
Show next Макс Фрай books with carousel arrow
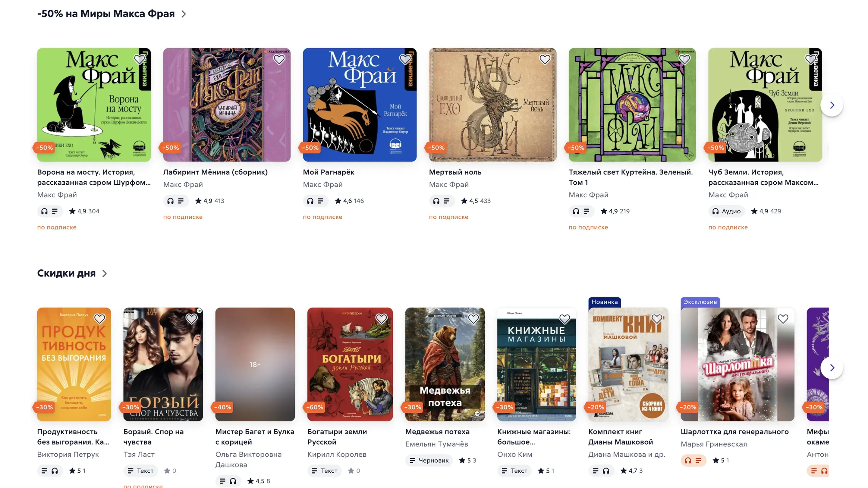[x=832, y=105]
